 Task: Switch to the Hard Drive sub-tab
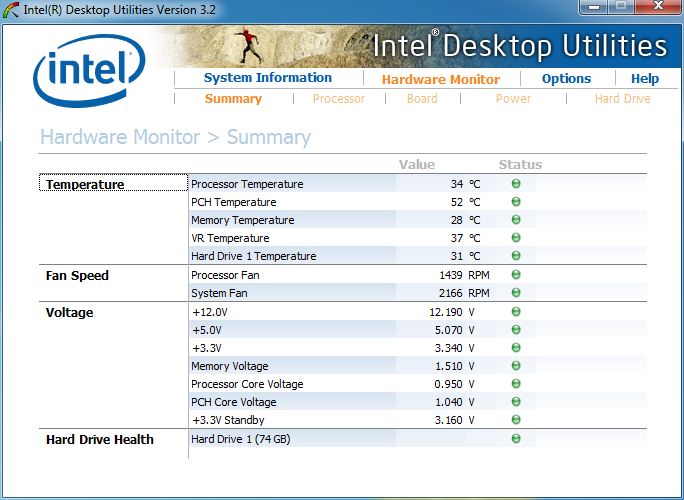622,99
